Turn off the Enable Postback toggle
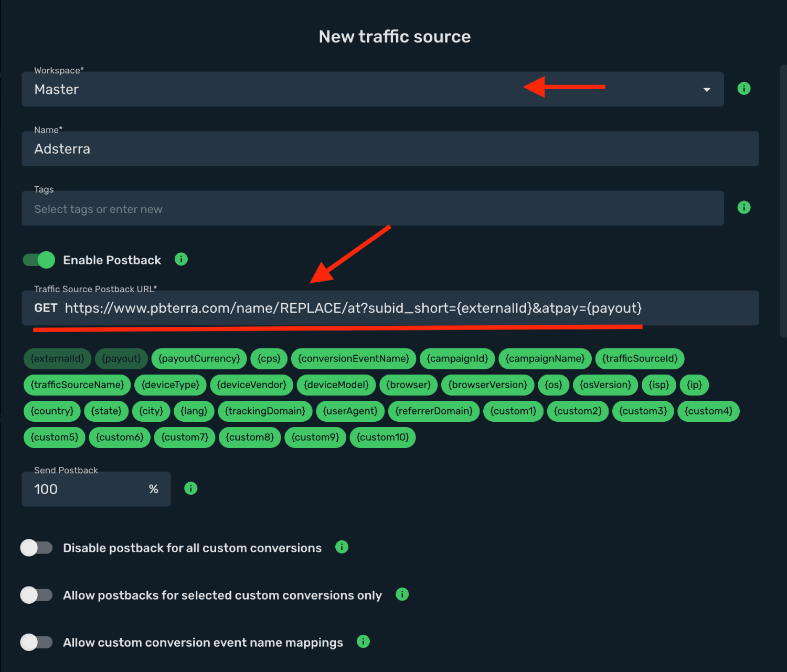This screenshot has width=787, height=672. point(39,260)
